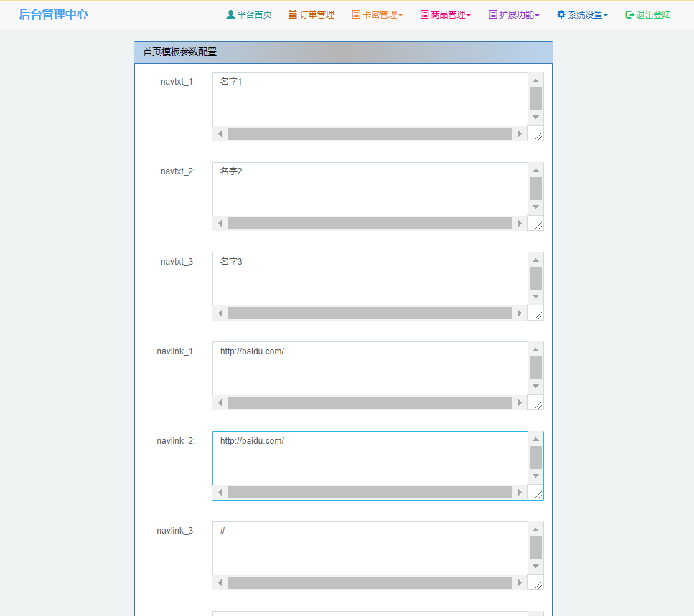Click scroll-up arrow of navlink_2 field
The height and width of the screenshot is (616, 694).
coord(535,439)
